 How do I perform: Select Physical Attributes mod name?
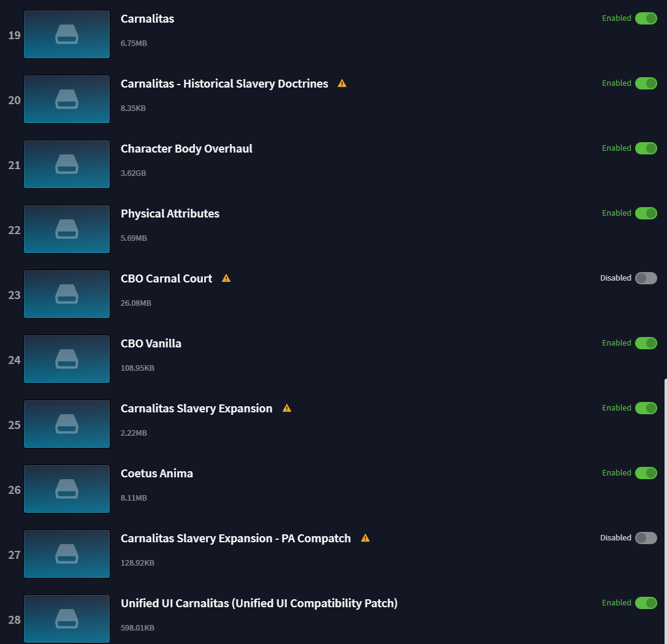[170, 213]
